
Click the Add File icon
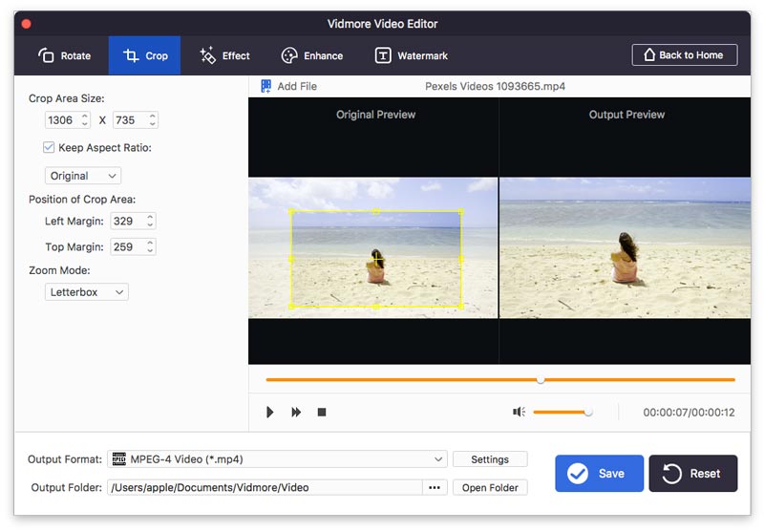point(266,86)
